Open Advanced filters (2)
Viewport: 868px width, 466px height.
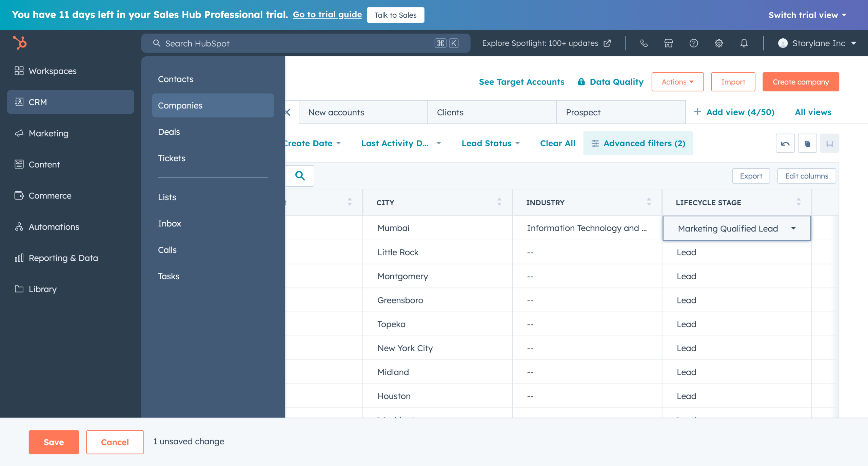[x=638, y=143]
